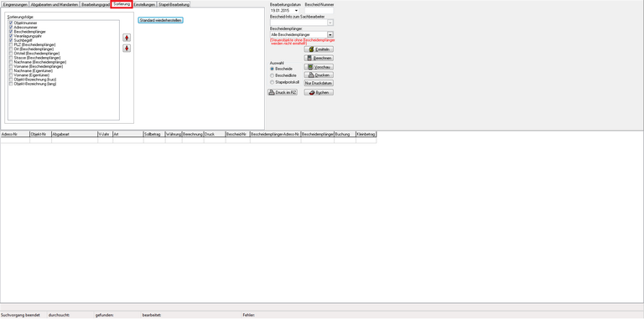Focus the Bescheid-Nummer input field
The image size is (644, 319).
click(319, 10)
